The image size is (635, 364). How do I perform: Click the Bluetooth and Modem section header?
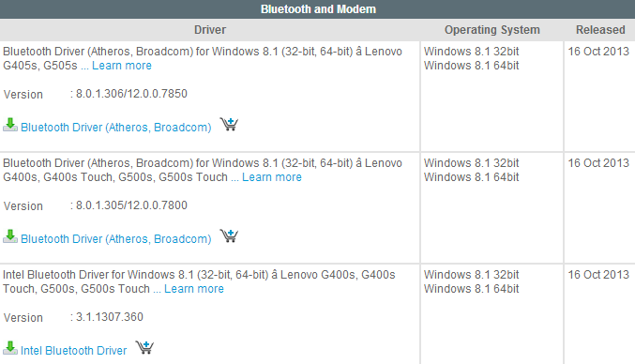coord(317,8)
